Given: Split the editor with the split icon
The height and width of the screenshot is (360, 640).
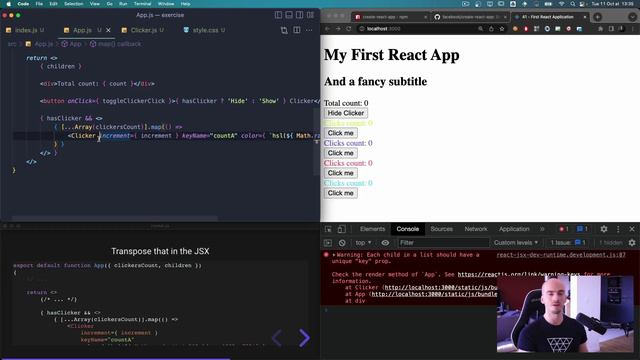Looking at the screenshot, I should tap(297, 30).
